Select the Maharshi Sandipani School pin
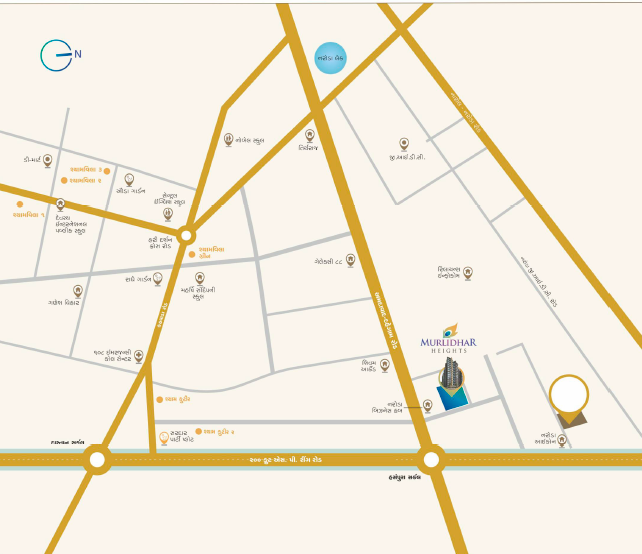The width and height of the screenshot is (642, 554). coord(199,279)
